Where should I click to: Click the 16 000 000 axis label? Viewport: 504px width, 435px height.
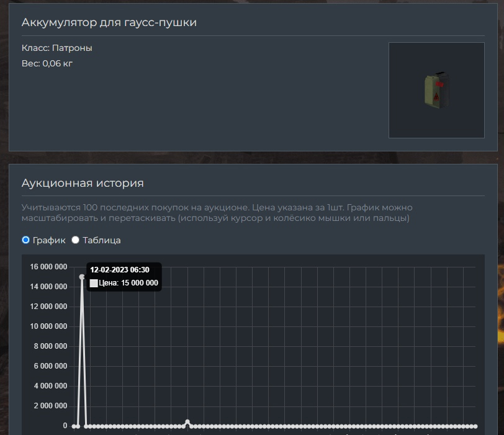(x=48, y=267)
